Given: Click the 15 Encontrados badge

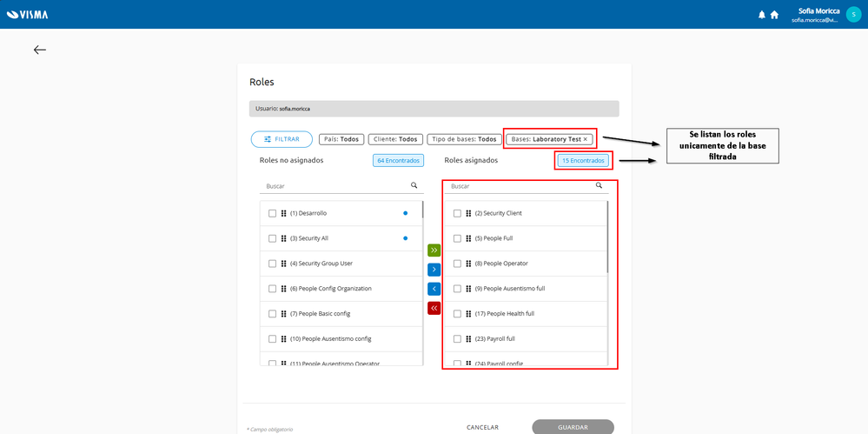Looking at the screenshot, I should tap(584, 160).
